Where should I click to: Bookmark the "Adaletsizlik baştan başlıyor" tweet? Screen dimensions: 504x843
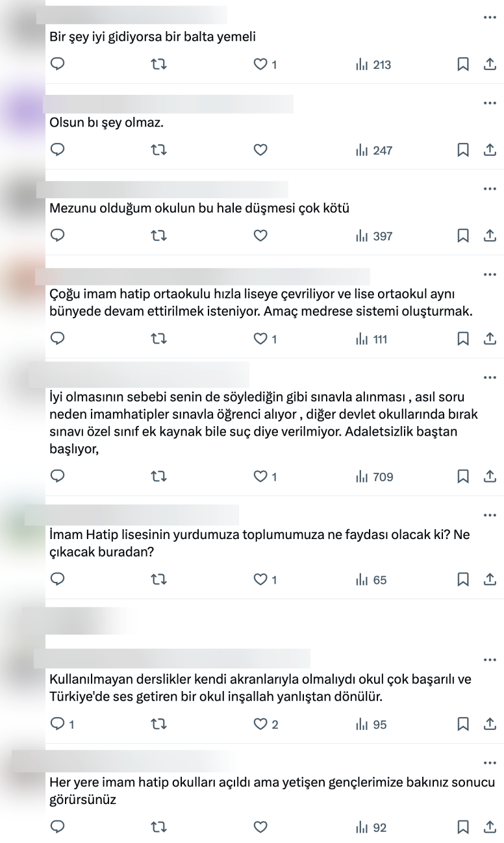pyautogui.click(x=463, y=477)
